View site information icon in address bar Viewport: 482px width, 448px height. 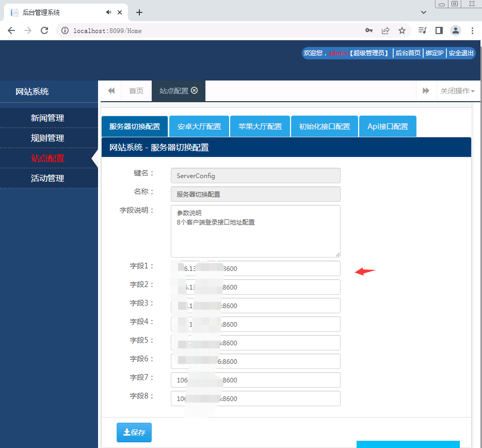tap(65, 30)
